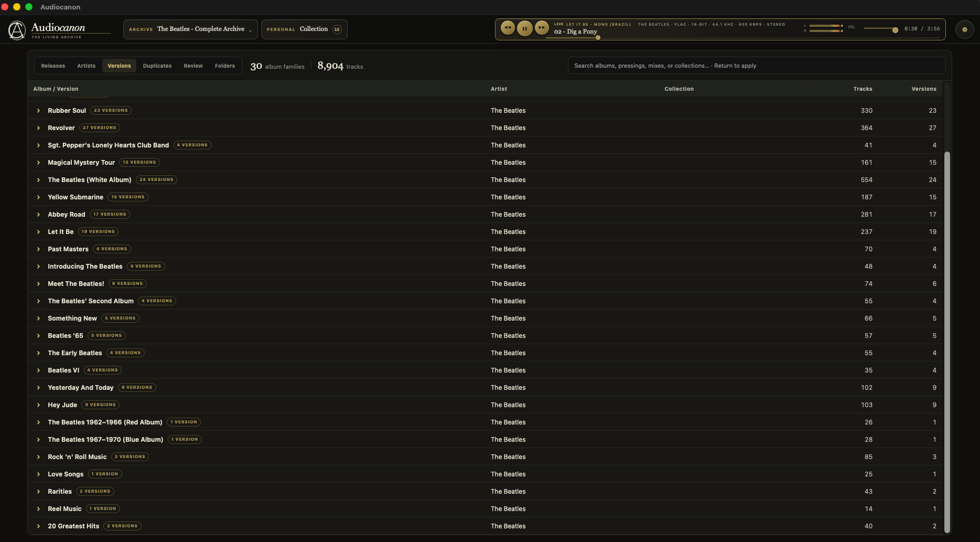The width and height of the screenshot is (980, 542).
Task: Click the Let It Be 19 Versions badge
Action: [99, 232]
